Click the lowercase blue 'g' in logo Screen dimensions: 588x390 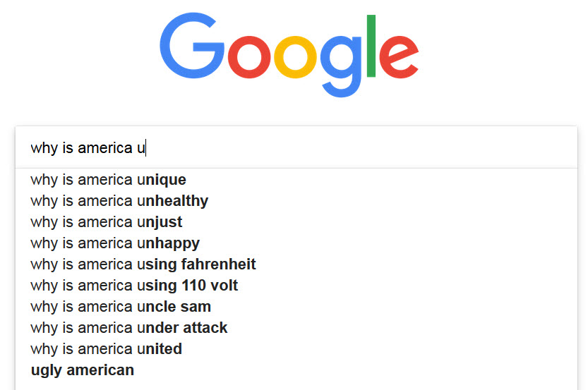[x=341, y=66]
